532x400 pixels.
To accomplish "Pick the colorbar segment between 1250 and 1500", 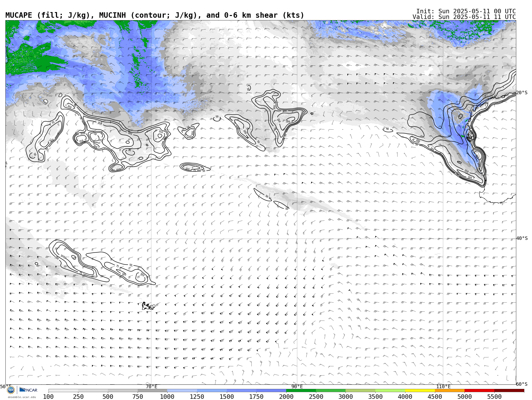I will [x=212, y=391].
